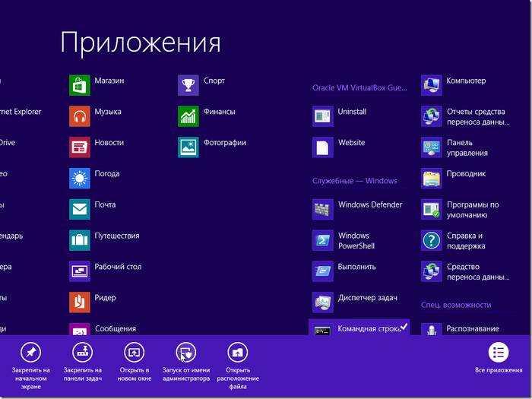
Task: Launch Windows Defender icon
Action: tap(323, 209)
